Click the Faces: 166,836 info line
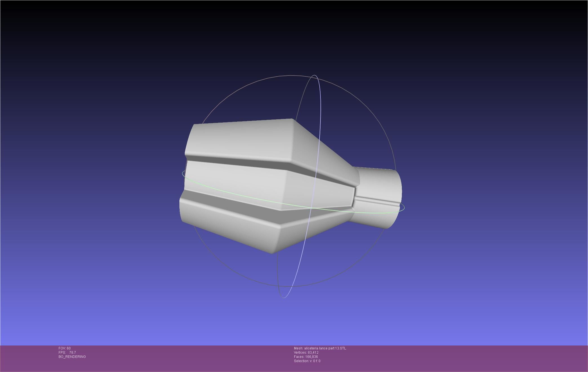 [x=306, y=357]
